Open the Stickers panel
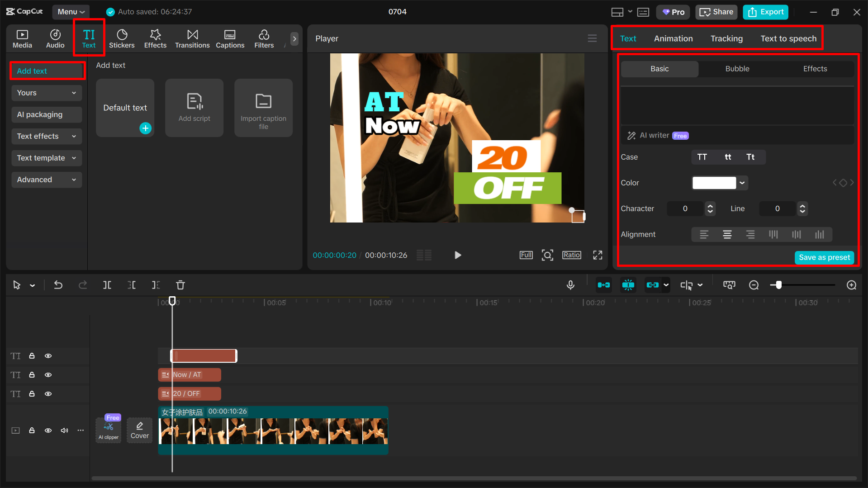This screenshot has width=868, height=488. tap(122, 38)
